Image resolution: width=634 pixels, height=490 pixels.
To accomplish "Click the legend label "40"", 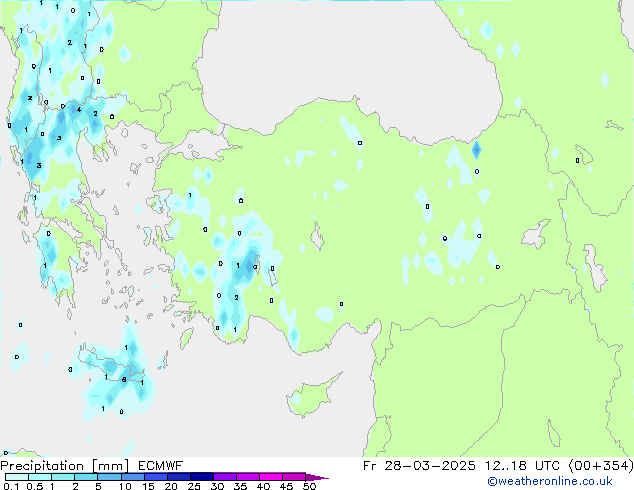I will point(263,486).
